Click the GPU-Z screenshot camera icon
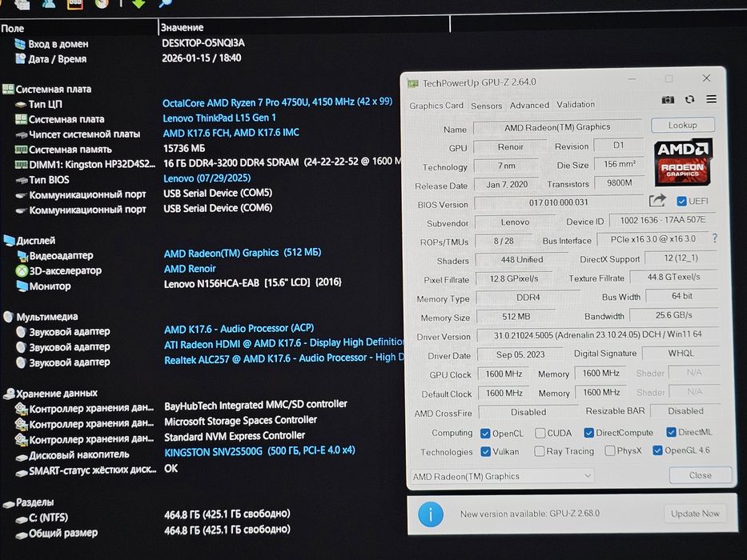The width and height of the screenshot is (747, 560). (x=668, y=99)
